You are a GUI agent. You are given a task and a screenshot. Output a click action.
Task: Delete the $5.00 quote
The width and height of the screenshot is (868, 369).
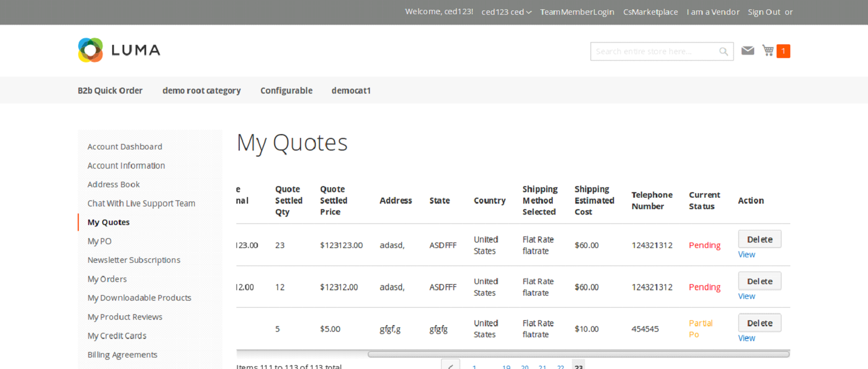coord(760,323)
